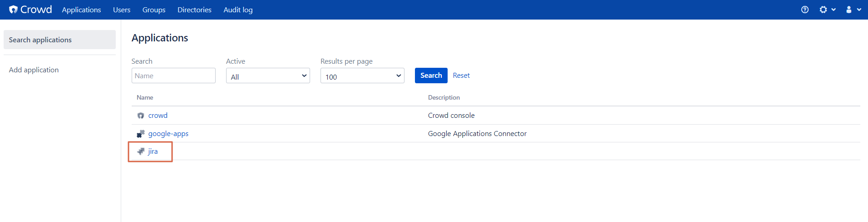Go to the Users menu

coord(122,10)
